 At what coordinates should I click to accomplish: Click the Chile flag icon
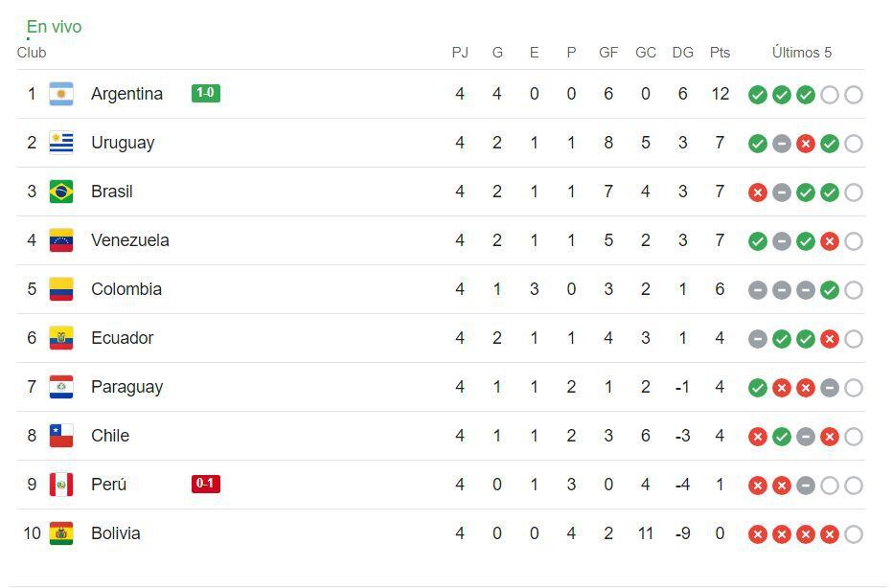click(61, 436)
